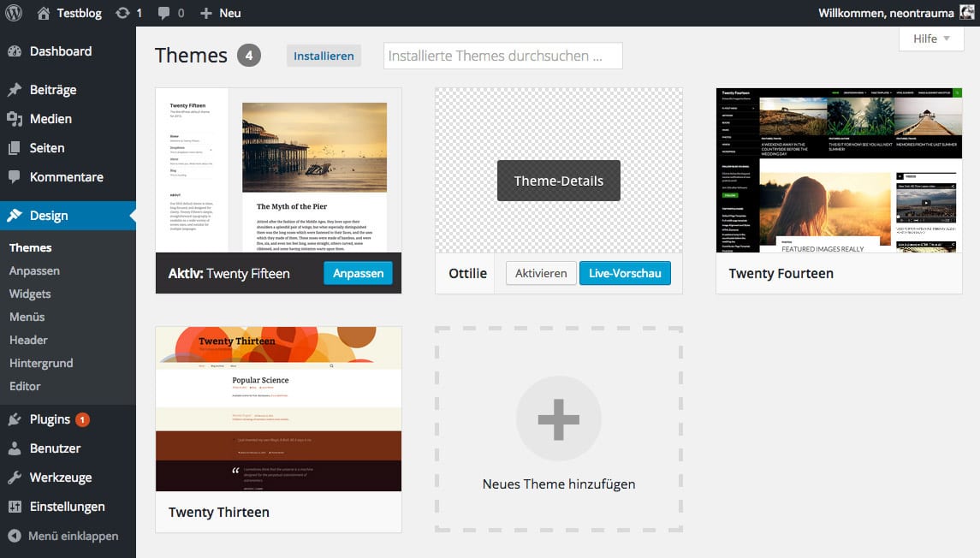Click the Aktiv: Twenty Fifteen label
The image size is (980, 558).
(229, 273)
